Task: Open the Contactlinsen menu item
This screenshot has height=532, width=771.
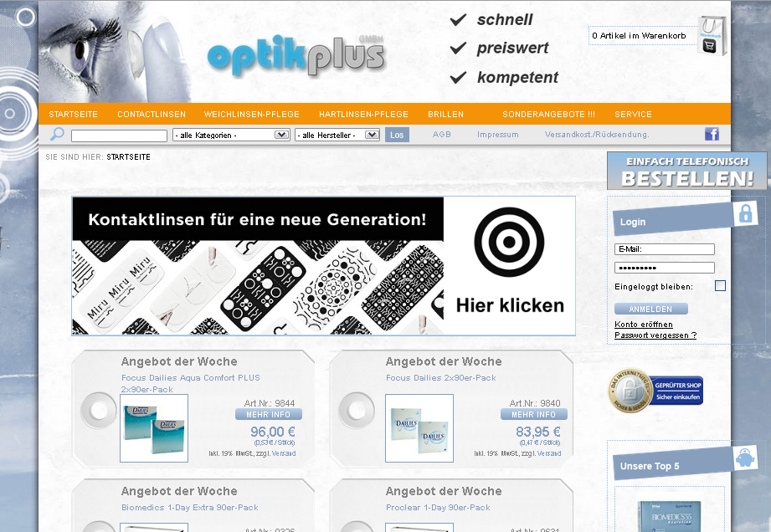Action: coord(152,115)
